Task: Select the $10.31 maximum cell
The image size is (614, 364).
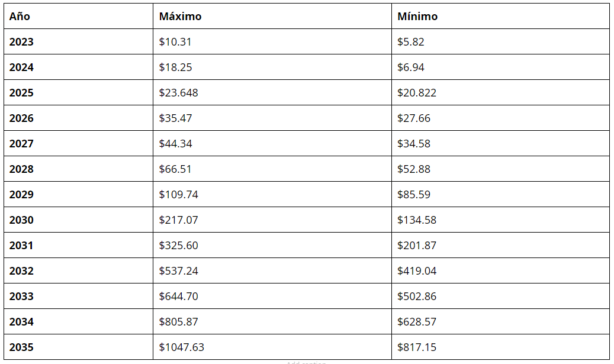Action: tap(272, 41)
